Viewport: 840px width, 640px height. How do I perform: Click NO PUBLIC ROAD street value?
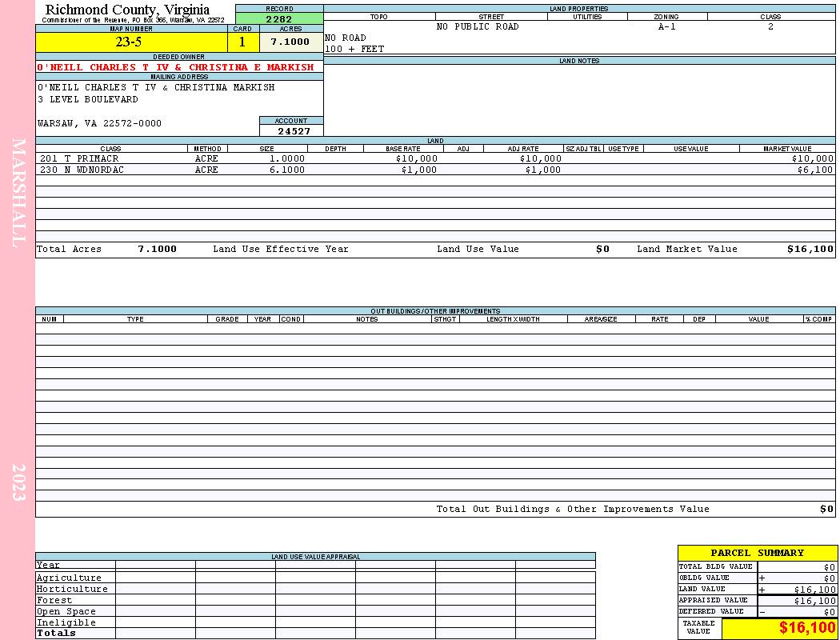pyautogui.click(x=478, y=26)
